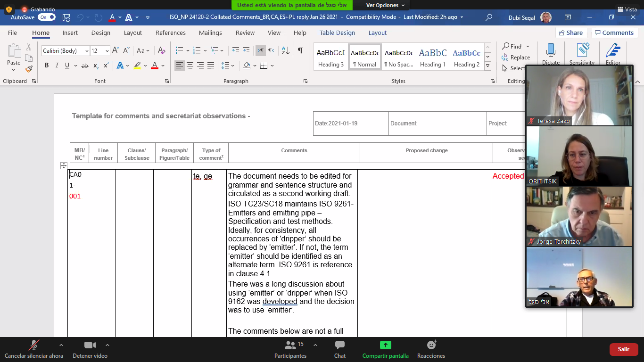Toggle AutoSave switch off
Image resolution: width=644 pixels, height=362 pixels.
pos(46,17)
